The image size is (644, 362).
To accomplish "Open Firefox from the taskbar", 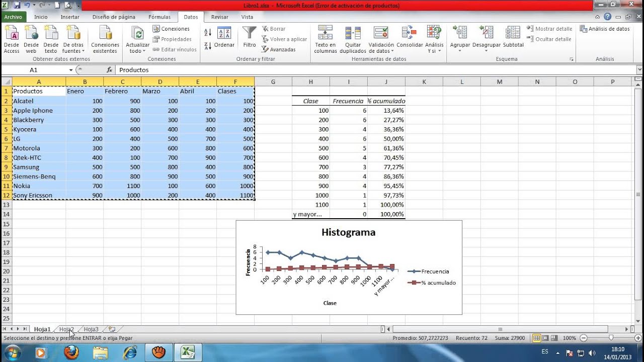I will [71, 352].
